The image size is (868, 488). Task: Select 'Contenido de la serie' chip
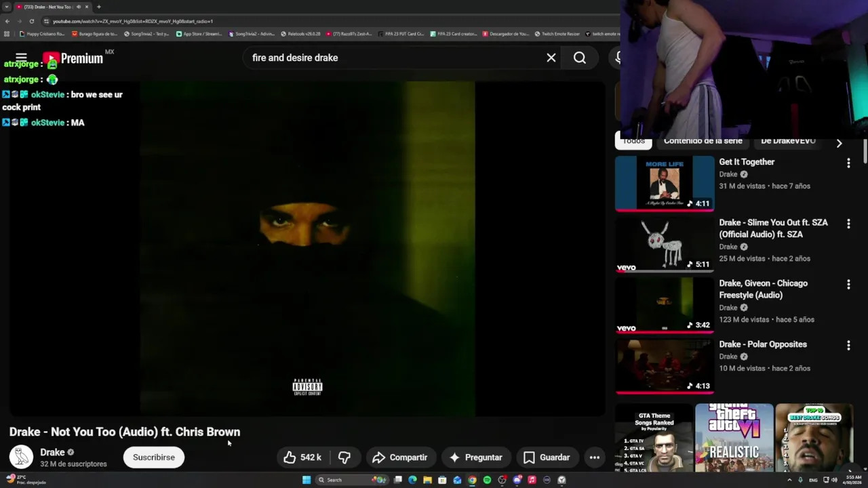(x=703, y=141)
